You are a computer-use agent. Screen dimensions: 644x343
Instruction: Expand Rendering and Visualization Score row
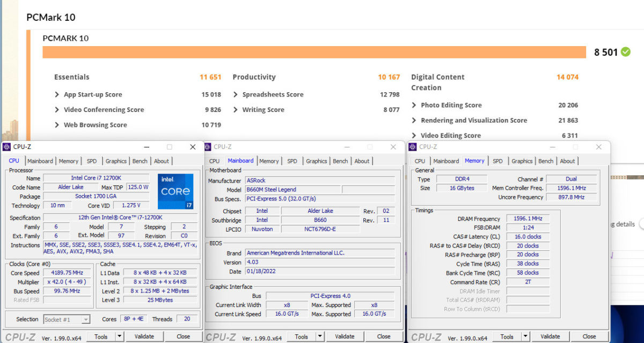(414, 120)
